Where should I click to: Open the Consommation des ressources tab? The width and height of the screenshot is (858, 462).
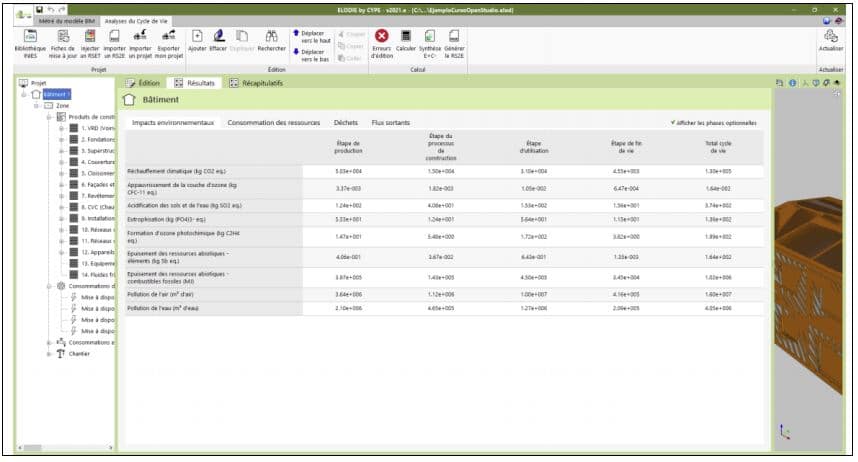[x=274, y=123]
